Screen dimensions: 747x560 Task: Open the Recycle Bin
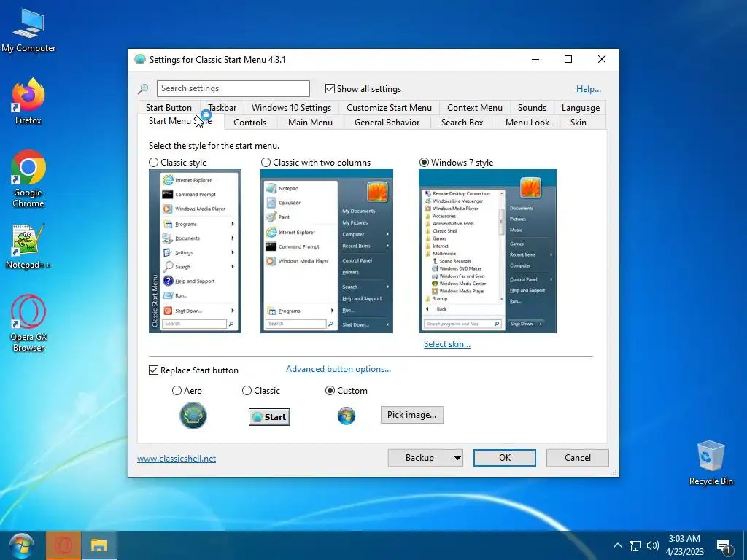(711, 463)
